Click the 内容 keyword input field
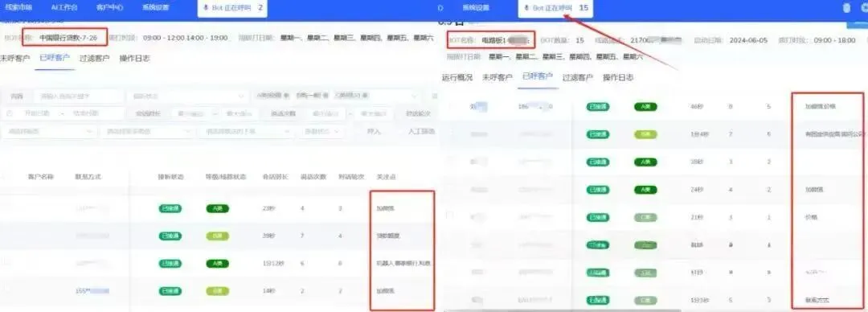 (x=78, y=96)
